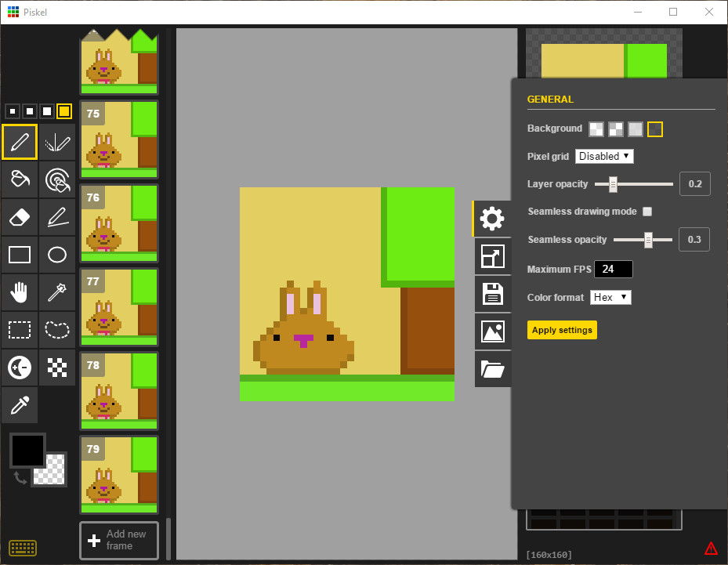Select the Shape selection wand tool
The image size is (728, 565).
(57, 292)
